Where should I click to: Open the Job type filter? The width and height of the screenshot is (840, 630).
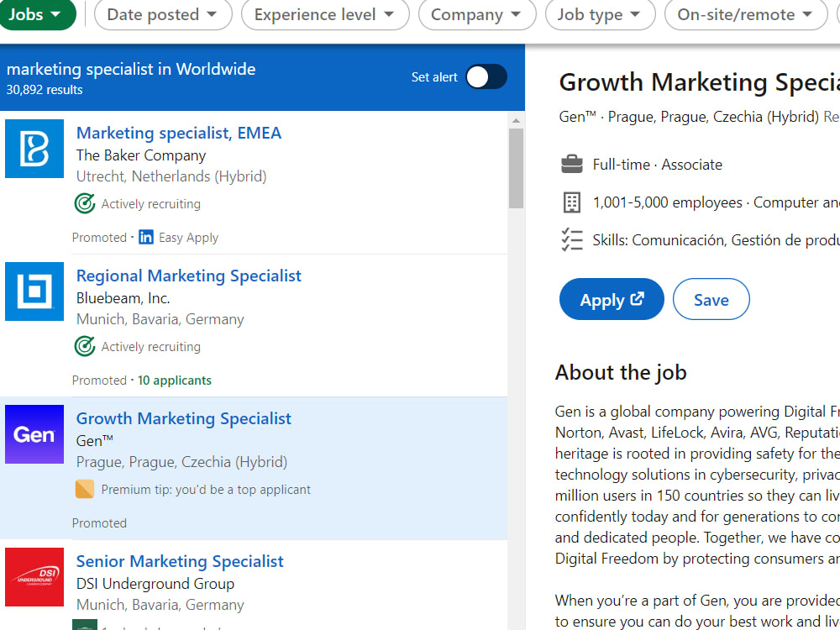pyautogui.click(x=600, y=14)
